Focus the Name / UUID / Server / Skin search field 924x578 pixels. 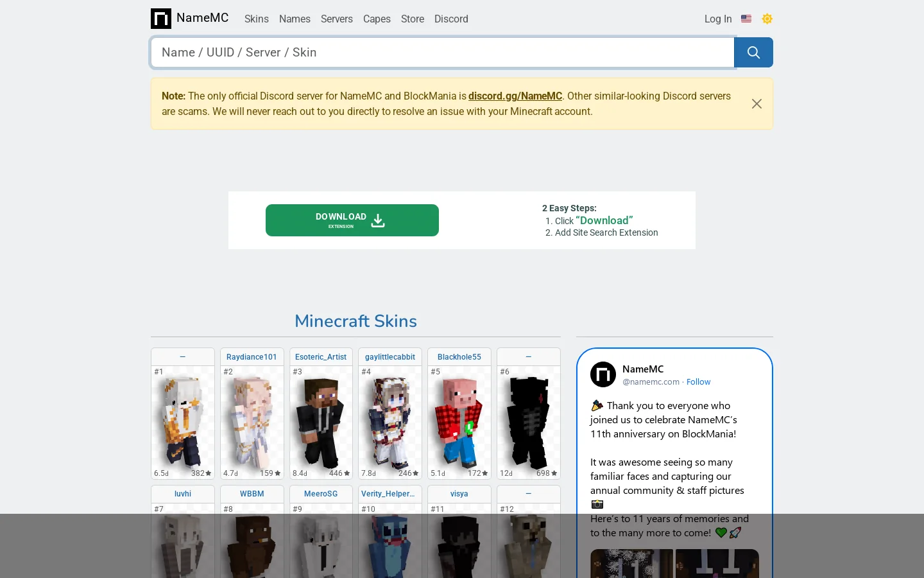[443, 52]
